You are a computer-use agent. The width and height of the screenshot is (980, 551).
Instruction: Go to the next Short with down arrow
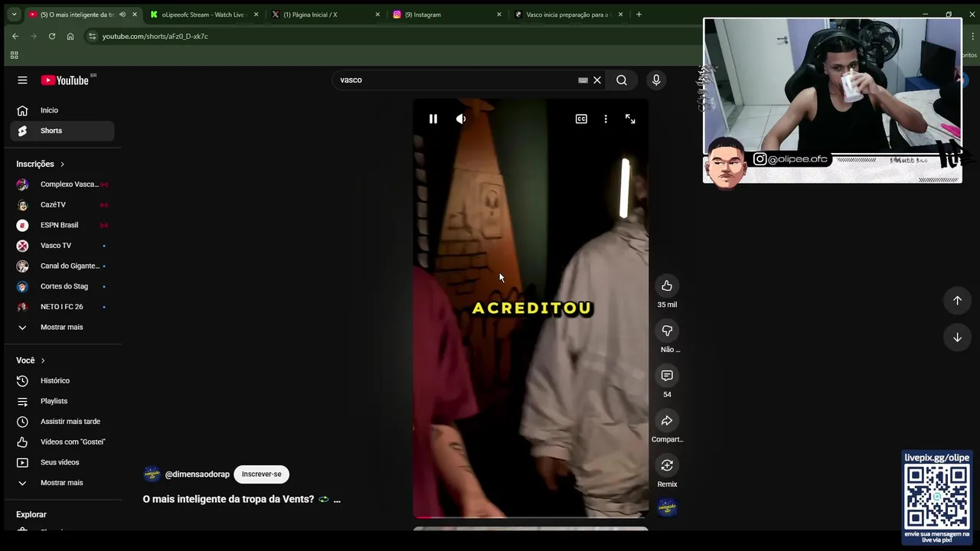957,337
